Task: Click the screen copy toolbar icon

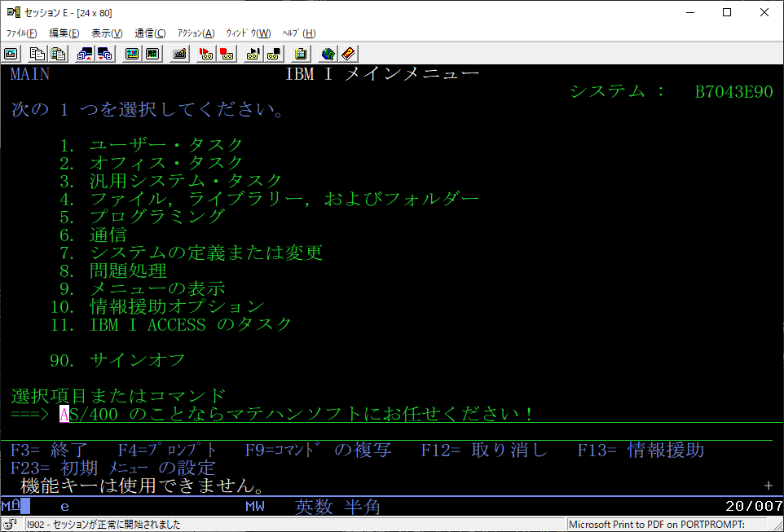Action: click(11, 54)
